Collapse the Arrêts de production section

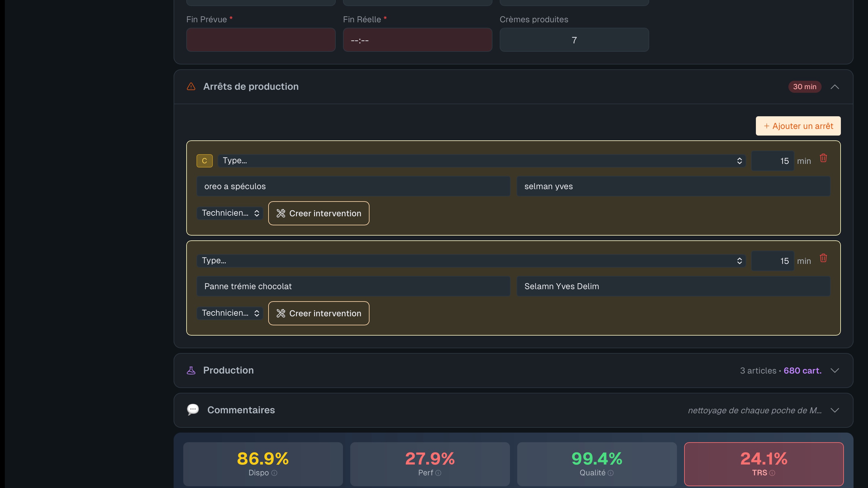coord(835,87)
